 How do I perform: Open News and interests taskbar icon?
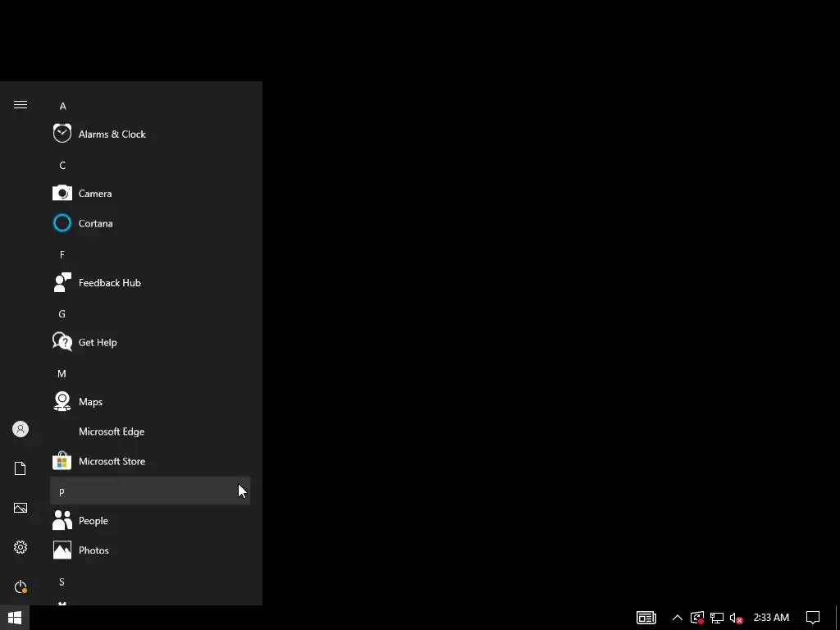click(646, 618)
